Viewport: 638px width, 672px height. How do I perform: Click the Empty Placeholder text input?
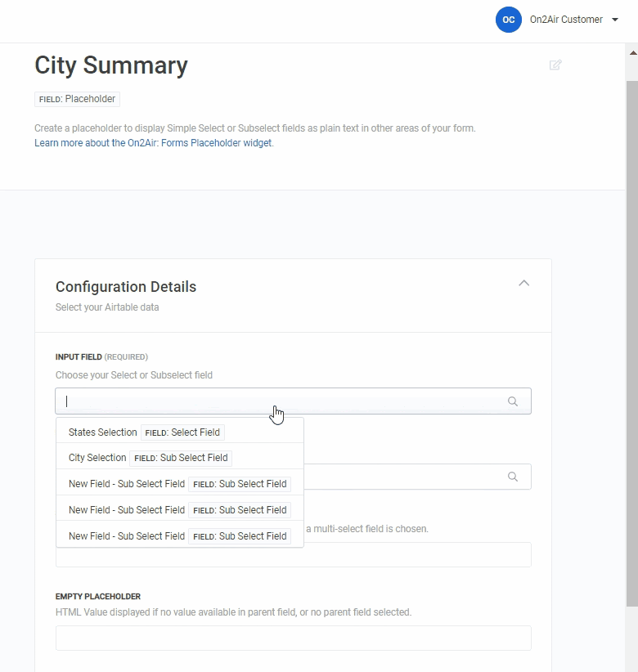click(x=293, y=638)
